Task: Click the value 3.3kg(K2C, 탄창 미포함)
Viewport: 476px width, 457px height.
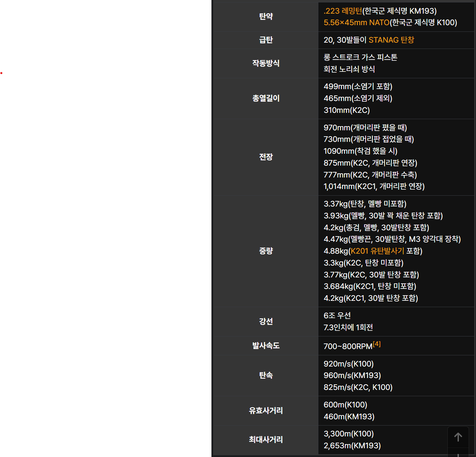Action: pos(363,263)
